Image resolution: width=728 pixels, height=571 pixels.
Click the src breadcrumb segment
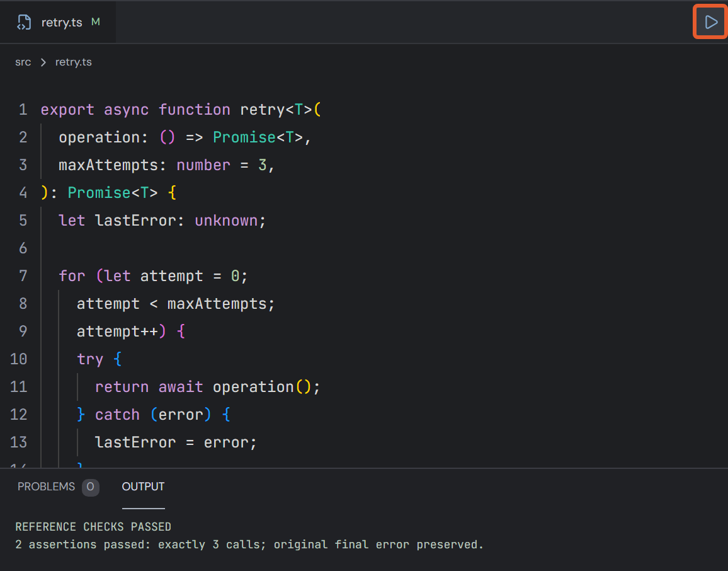coord(23,62)
